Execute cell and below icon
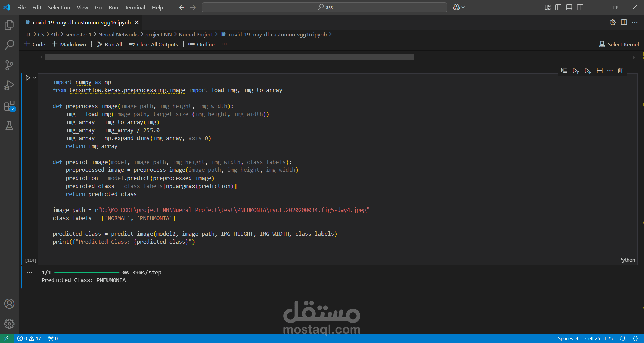Screen dimensions: 644x343 pos(587,71)
